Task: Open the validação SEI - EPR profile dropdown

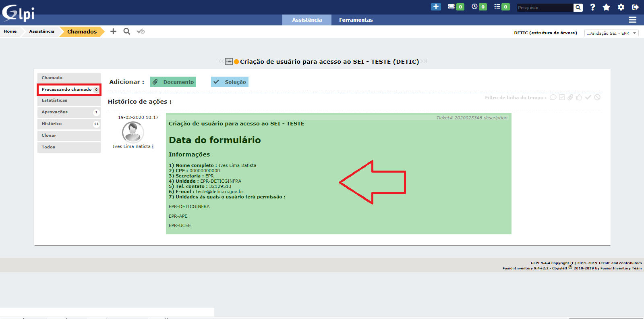Action: 611,33
